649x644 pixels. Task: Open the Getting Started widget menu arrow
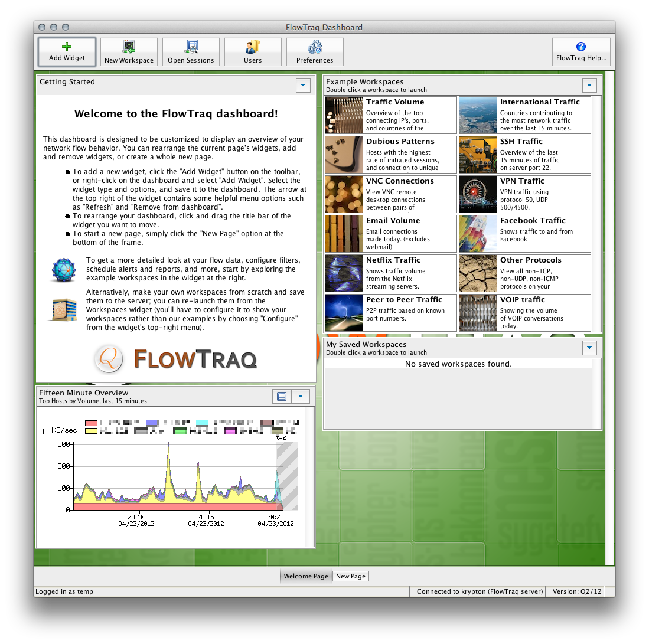point(303,85)
